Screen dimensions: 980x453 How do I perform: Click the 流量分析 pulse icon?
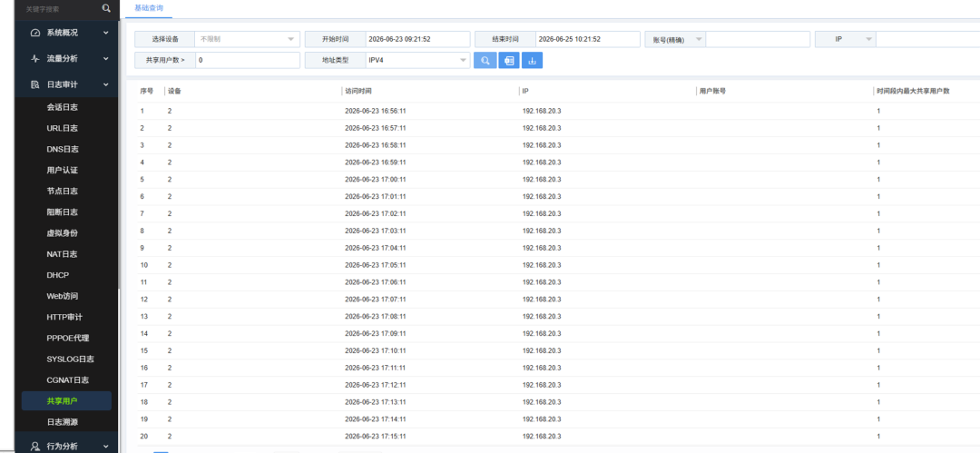(35, 58)
